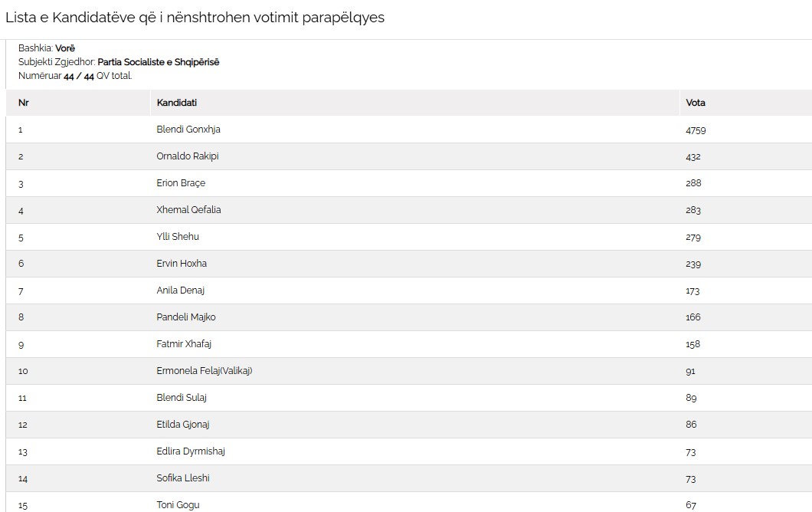Viewport: 812px width, 512px height.
Task: Click the Kandidati column header
Action: click(x=176, y=103)
